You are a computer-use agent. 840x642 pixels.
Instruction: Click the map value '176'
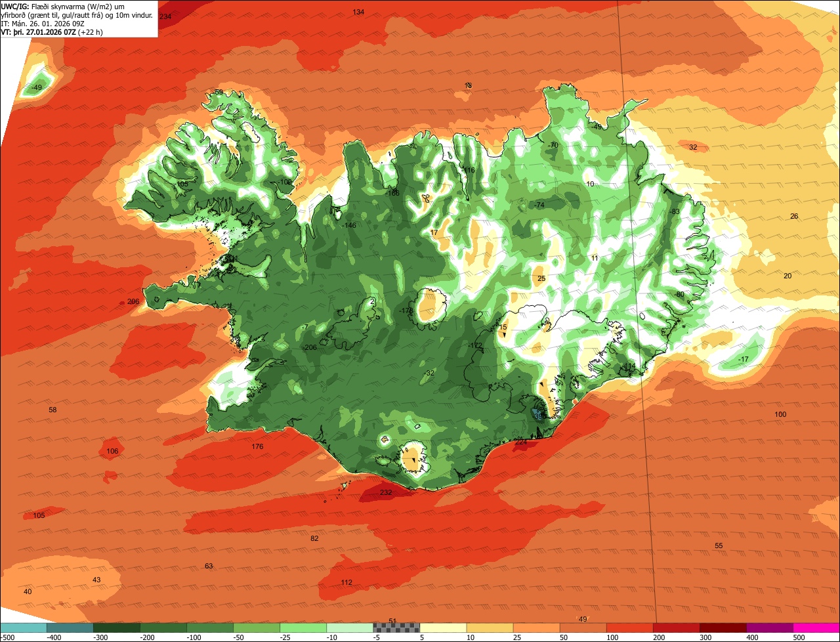point(257,447)
